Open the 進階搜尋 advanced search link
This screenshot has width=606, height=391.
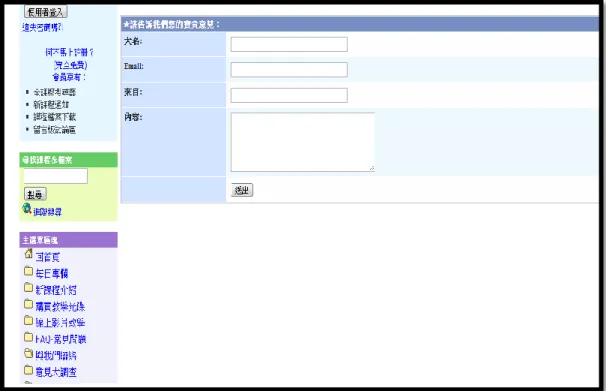pos(48,212)
